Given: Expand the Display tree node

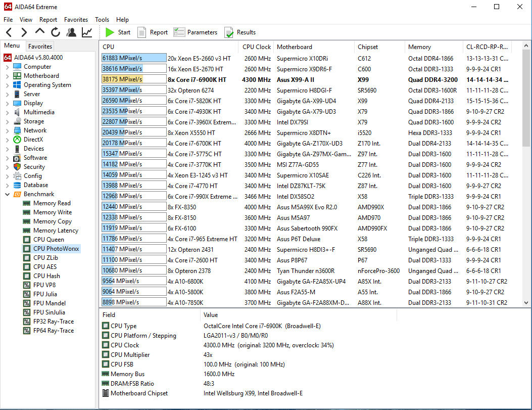Looking at the screenshot, I should pyautogui.click(x=8, y=103).
